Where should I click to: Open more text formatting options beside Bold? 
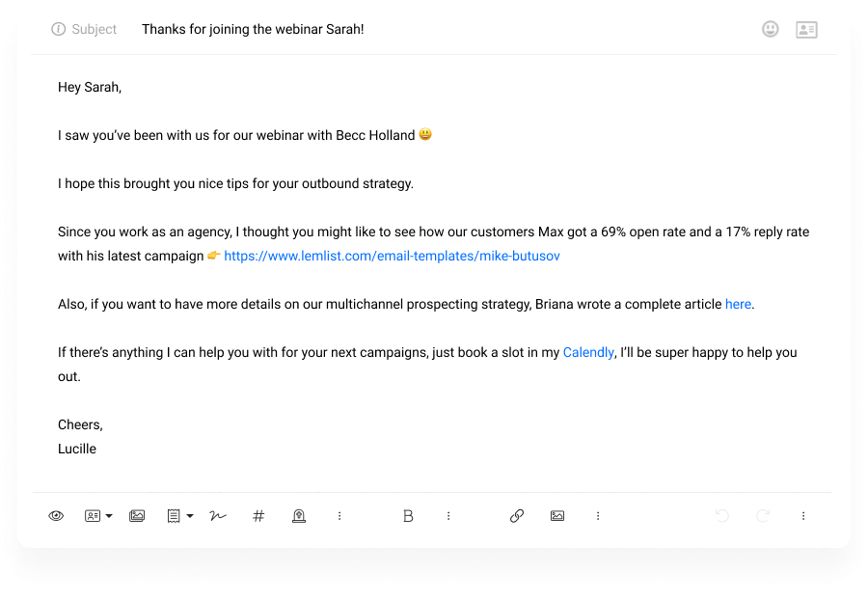click(448, 516)
